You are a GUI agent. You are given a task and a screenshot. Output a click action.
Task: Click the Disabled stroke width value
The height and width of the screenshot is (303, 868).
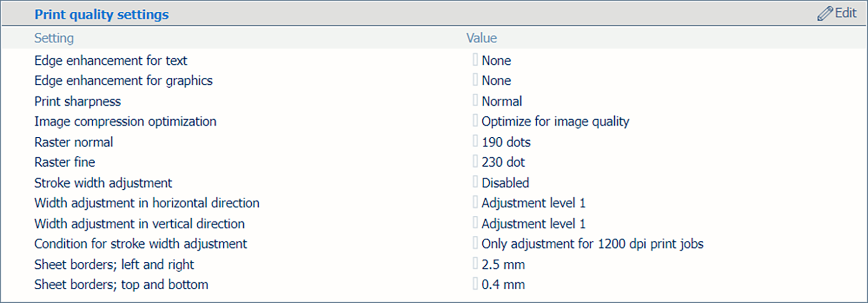[505, 183]
